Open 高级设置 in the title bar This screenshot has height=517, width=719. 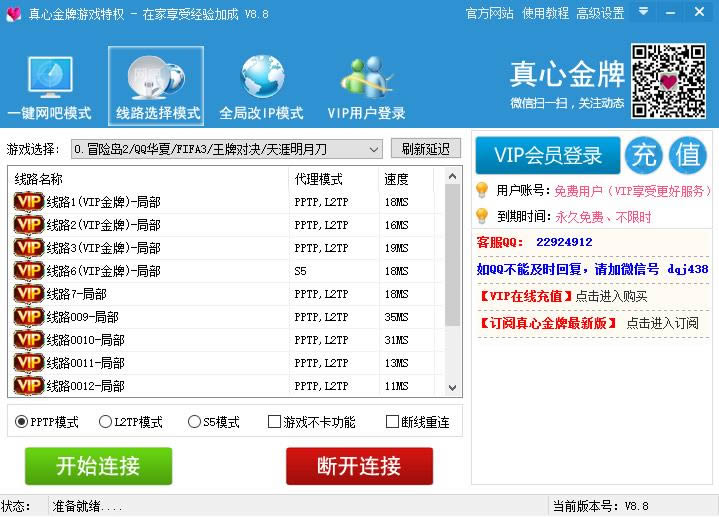coord(600,13)
